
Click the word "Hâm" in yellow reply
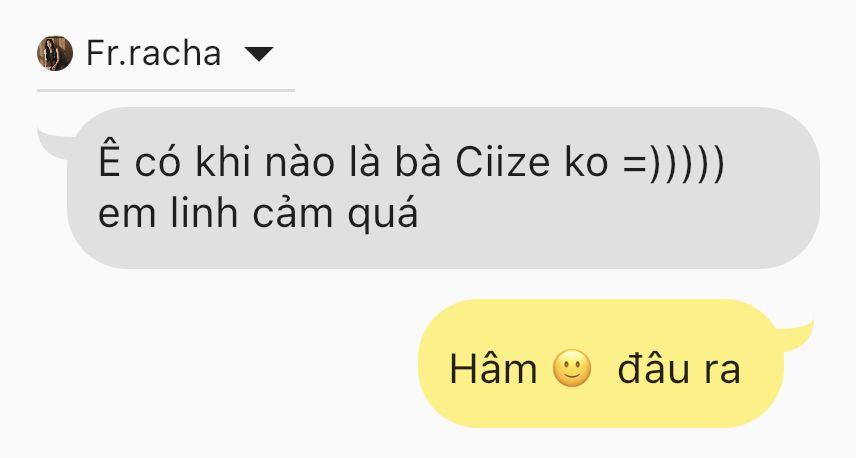(x=493, y=369)
